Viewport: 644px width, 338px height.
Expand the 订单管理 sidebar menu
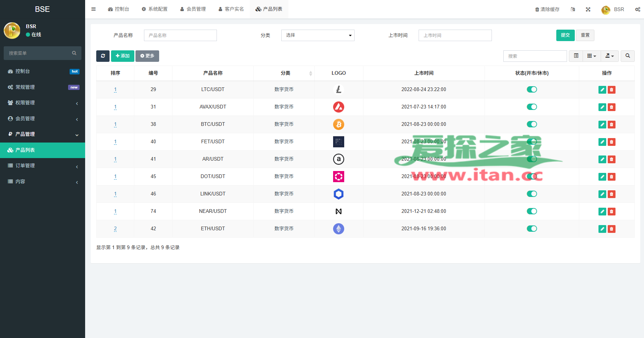coord(43,166)
